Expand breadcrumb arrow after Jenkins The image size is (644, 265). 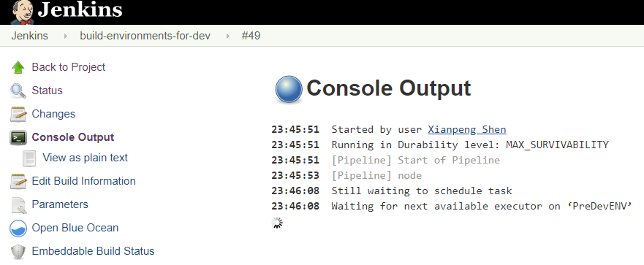click(x=65, y=36)
